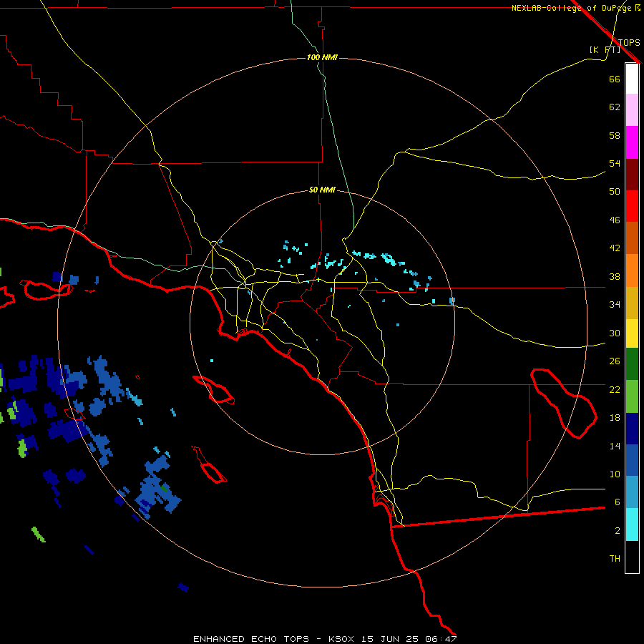Click the dark red legend swatch between 54 and 50

[x=632, y=174]
